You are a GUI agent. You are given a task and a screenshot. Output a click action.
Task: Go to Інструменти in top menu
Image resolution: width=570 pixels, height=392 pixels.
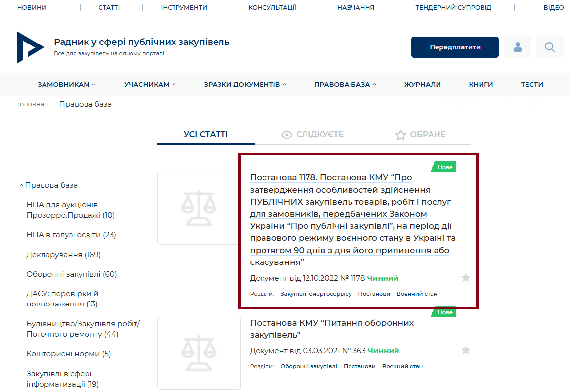(184, 8)
